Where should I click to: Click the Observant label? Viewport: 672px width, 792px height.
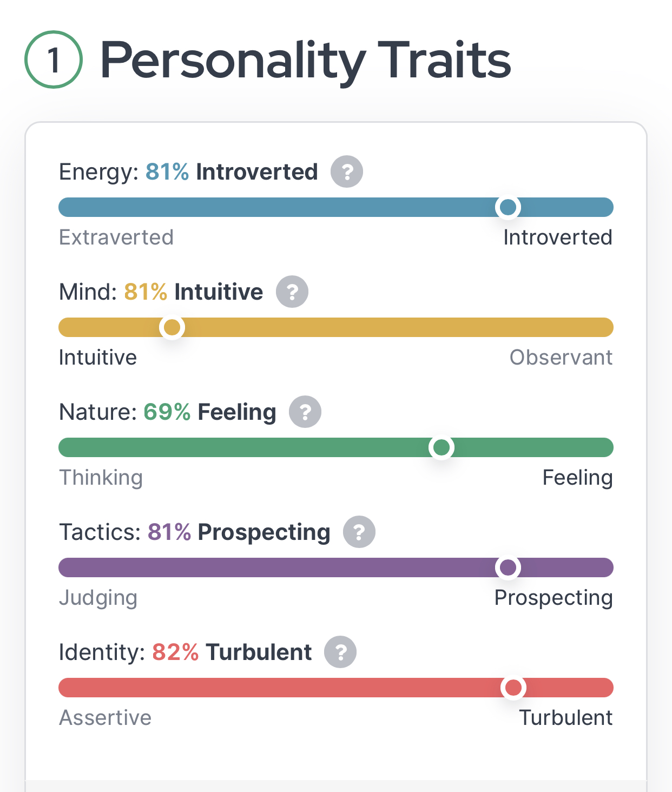(x=561, y=358)
